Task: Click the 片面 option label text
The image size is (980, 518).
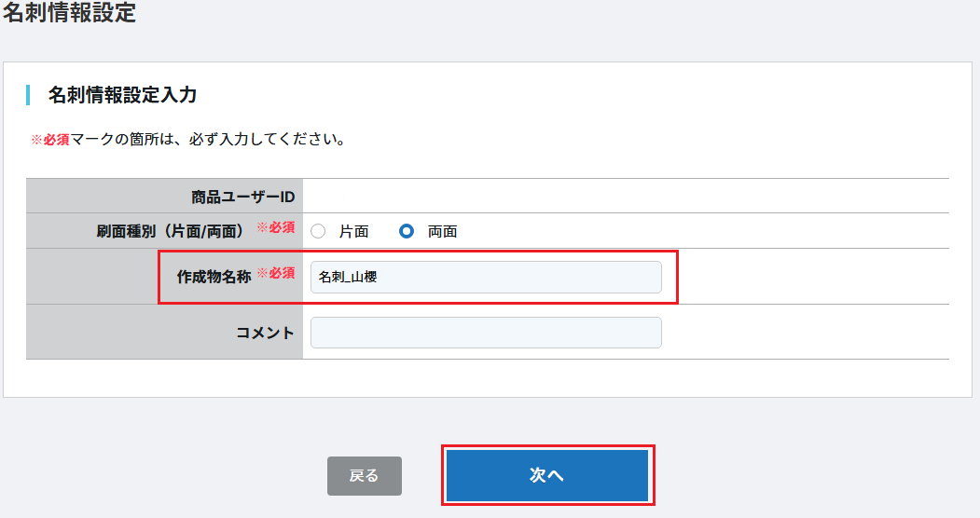Action: point(354,232)
